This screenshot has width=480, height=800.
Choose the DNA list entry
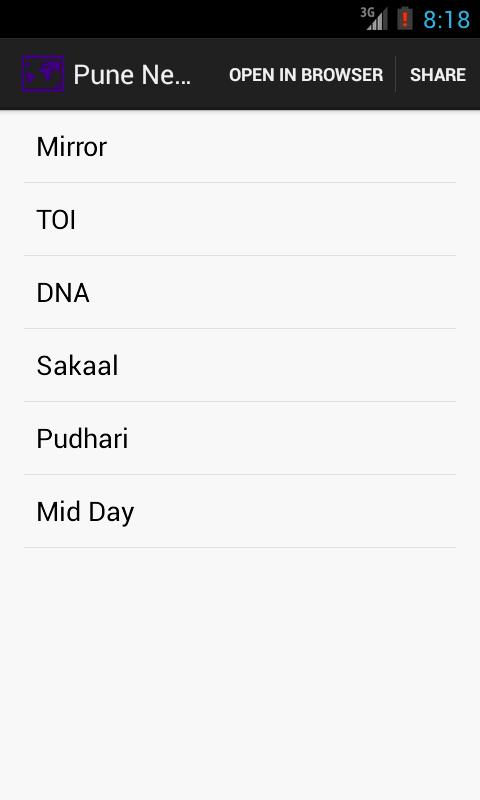240,292
